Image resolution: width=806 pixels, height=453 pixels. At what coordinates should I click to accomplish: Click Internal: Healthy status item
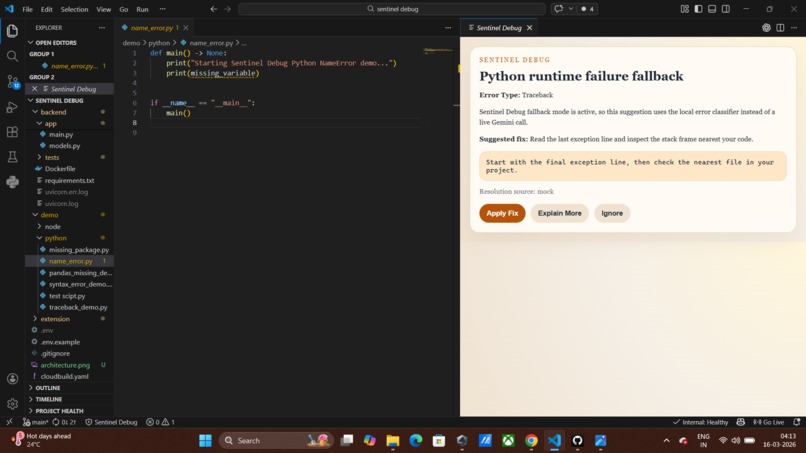[x=701, y=422]
